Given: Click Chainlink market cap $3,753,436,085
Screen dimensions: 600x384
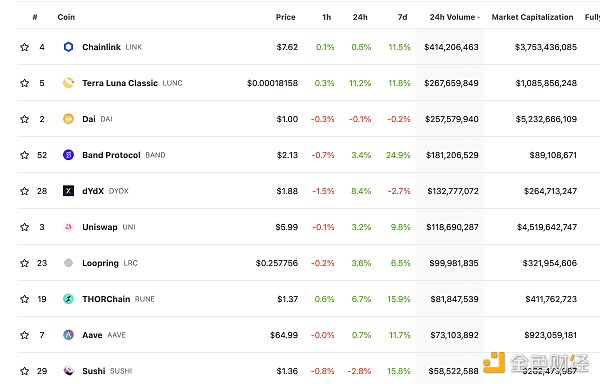Looking at the screenshot, I should (x=546, y=47).
